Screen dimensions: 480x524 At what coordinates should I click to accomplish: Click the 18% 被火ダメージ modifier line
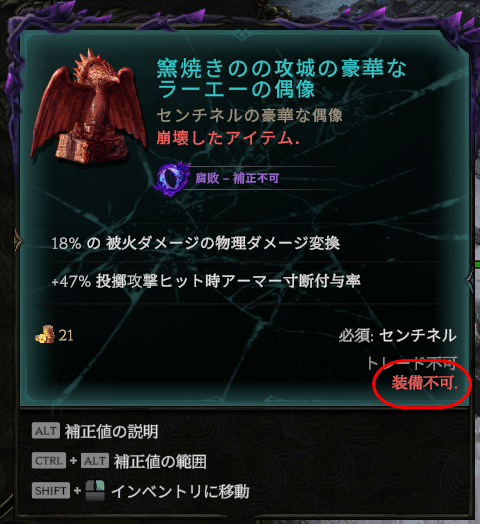click(196, 243)
